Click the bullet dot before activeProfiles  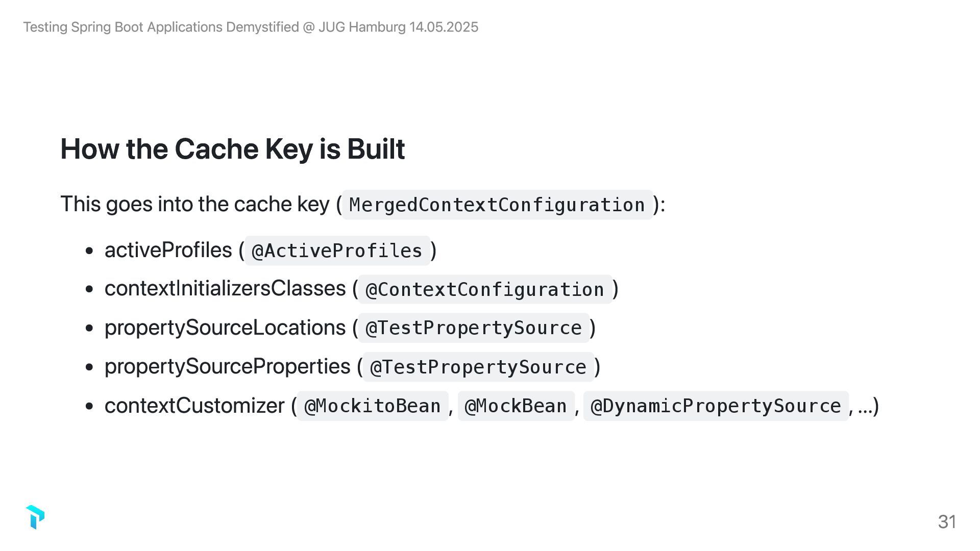point(90,251)
